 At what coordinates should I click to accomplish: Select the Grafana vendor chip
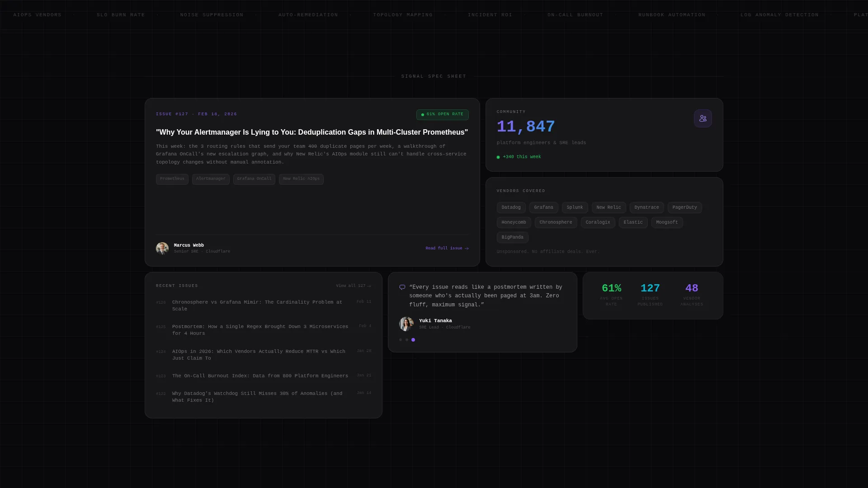point(544,208)
